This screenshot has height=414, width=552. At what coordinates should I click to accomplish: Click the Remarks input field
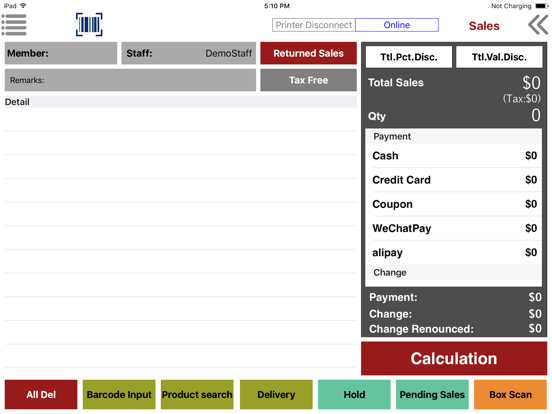point(130,80)
